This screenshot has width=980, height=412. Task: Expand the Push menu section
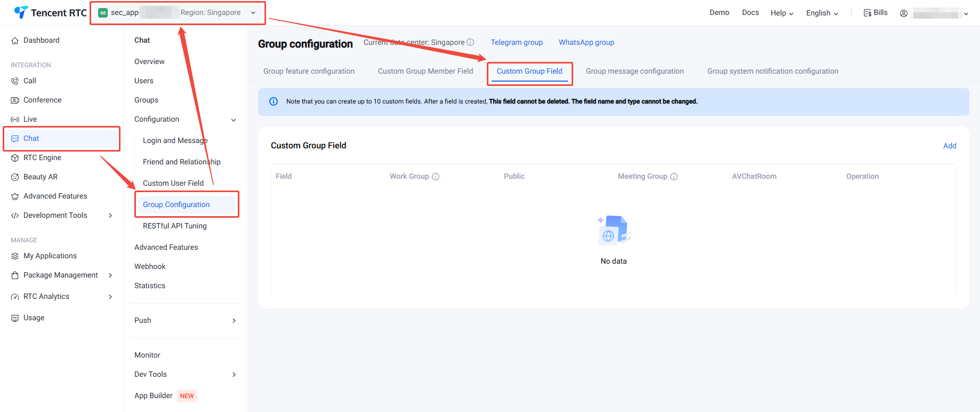(234, 321)
